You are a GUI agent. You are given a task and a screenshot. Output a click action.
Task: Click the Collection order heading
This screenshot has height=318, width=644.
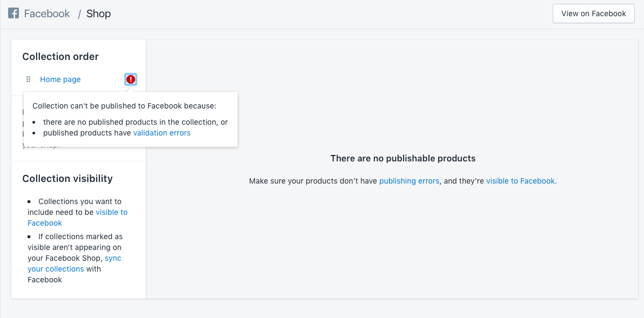61,57
